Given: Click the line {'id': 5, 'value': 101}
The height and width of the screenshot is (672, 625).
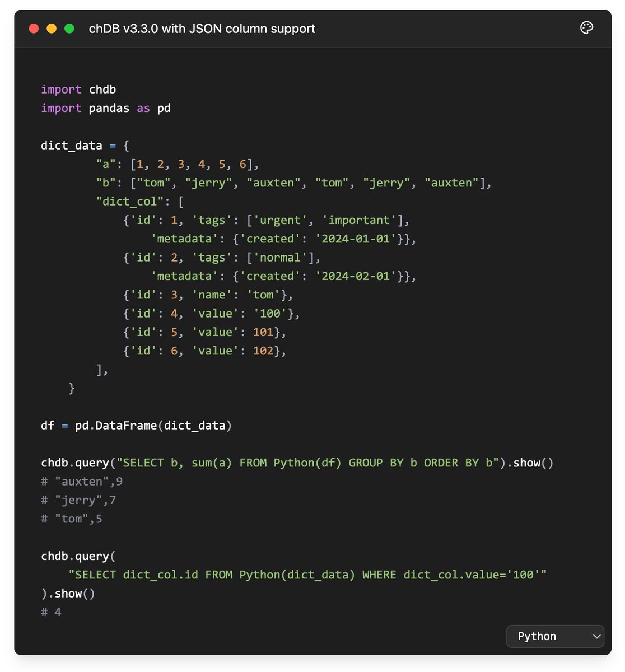Looking at the screenshot, I should point(204,332).
